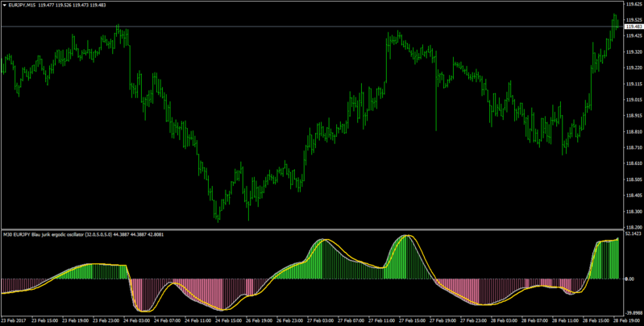Click the 24 Feb 11:00 time label
644x326 pixels.
pyautogui.click(x=198, y=320)
